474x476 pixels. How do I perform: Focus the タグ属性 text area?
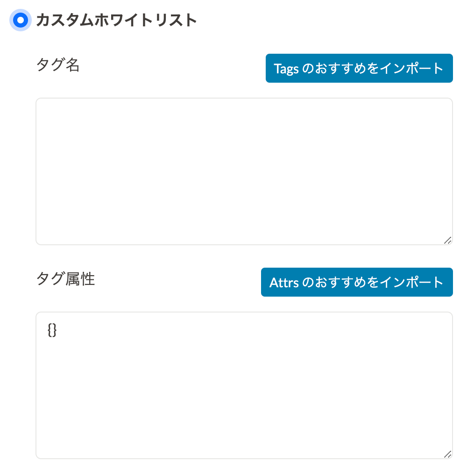(x=244, y=385)
